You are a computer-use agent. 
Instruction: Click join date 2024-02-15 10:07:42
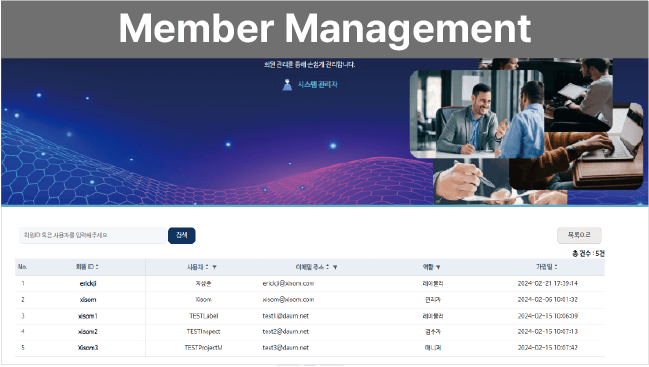tap(547, 348)
